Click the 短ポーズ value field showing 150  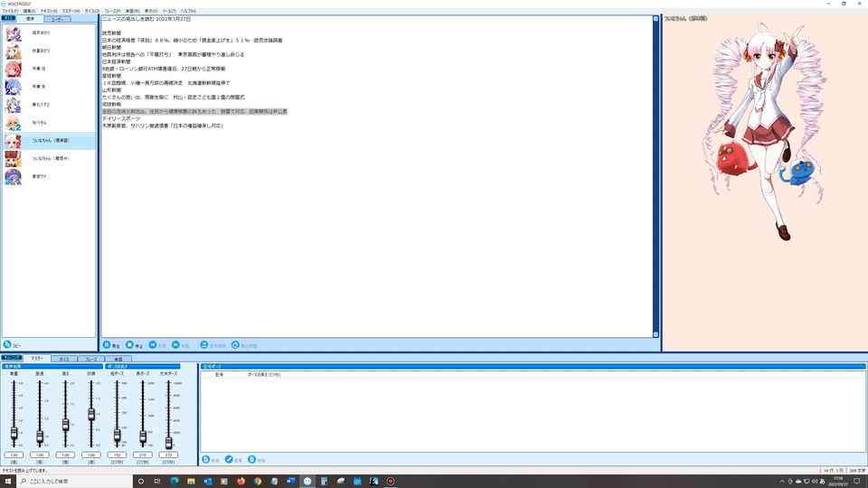click(x=117, y=455)
